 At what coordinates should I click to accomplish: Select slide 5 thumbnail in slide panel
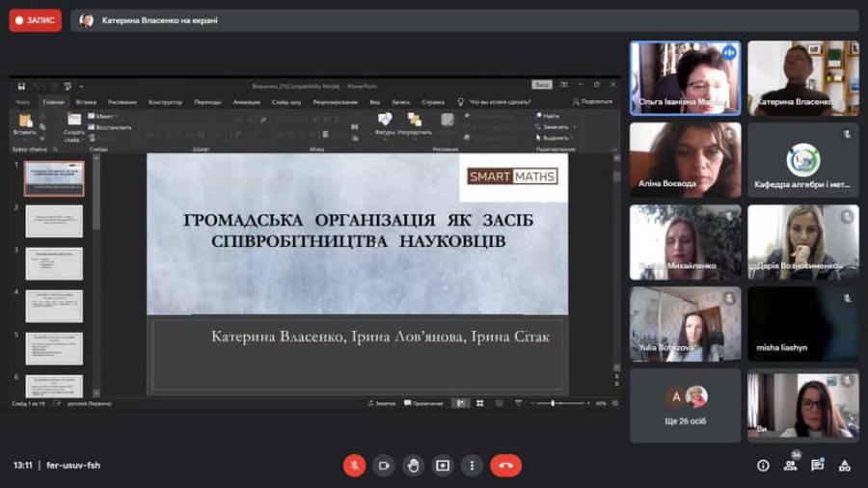pyautogui.click(x=54, y=348)
